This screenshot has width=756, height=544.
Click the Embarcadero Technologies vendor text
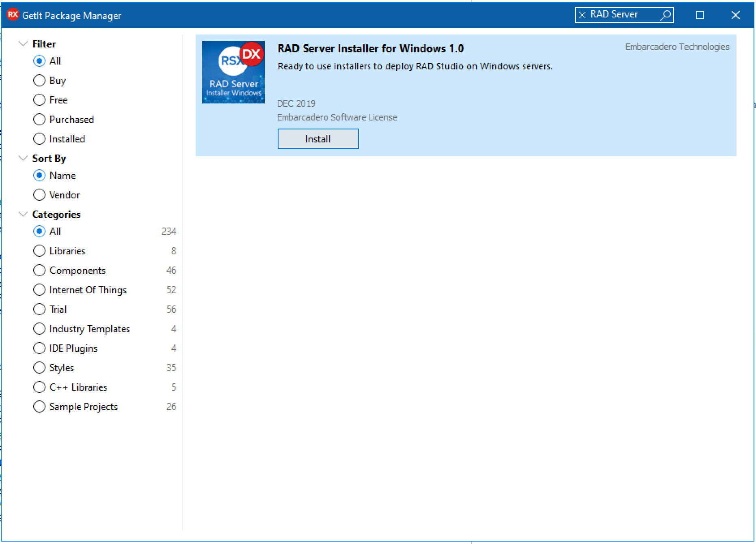pyautogui.click(x=677, y=47)
